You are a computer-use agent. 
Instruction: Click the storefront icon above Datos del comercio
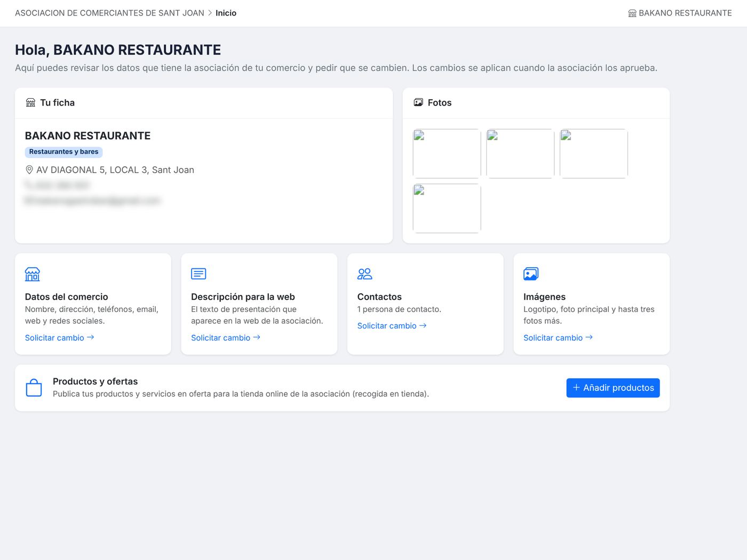pos(33,274)
